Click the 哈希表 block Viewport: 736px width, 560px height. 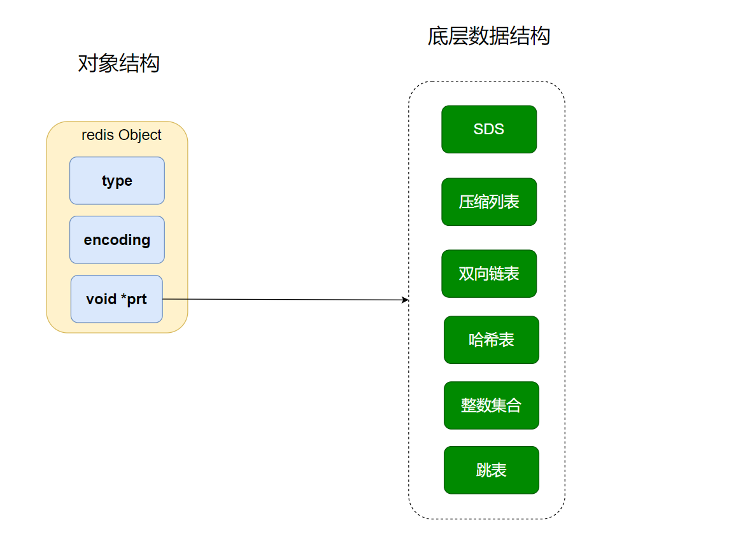(491, 340)
